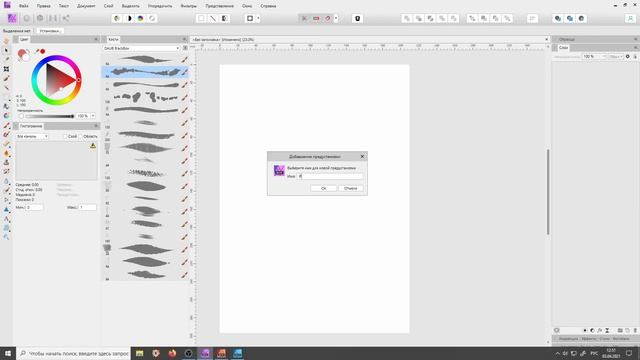The width and height of the screenshot is (640, 360).
Task: Open the Windows notification center icon
Action: click(x=629, y=353)
